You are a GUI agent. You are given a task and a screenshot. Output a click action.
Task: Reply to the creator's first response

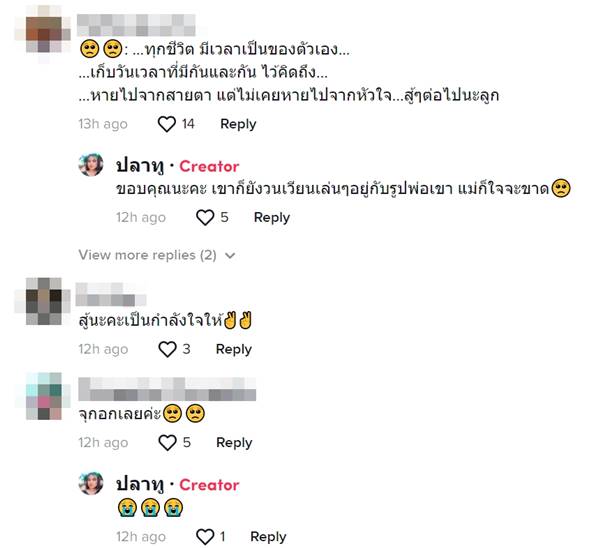click(x=272, y=217)
